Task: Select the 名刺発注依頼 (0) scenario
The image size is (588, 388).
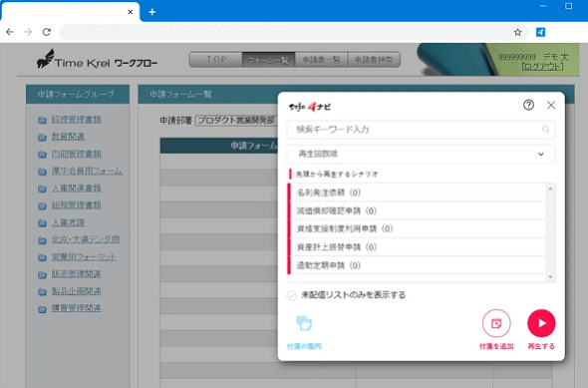Action: click(417, 193)
